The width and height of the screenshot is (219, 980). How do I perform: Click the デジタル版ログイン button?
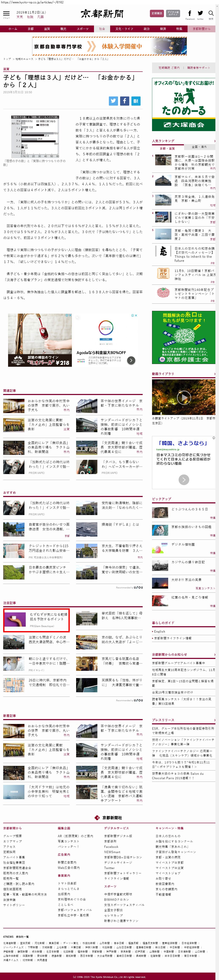point(173,13)
